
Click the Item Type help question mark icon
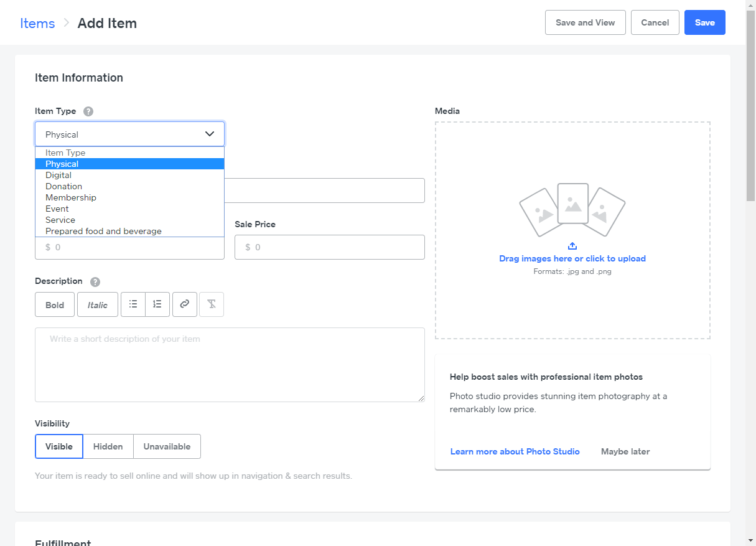[x=88, y=111]
